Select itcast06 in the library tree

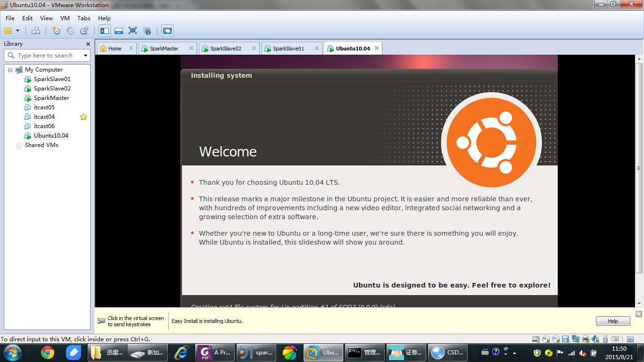click(44, 126)
